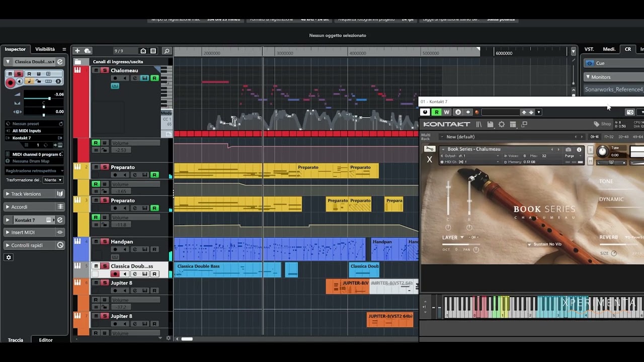Open the Editor tab at the bottom
The width and height of the screenshot is (644, 362).
click(x=46, y=340)
